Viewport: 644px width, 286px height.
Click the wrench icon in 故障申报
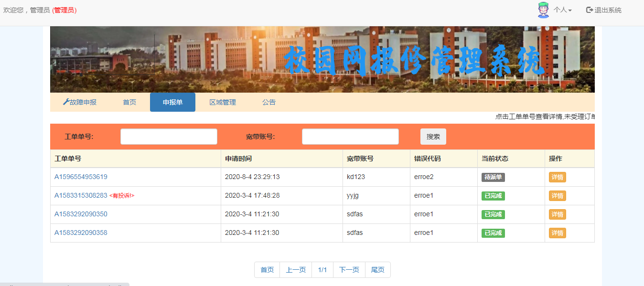[x=66, y=102]
